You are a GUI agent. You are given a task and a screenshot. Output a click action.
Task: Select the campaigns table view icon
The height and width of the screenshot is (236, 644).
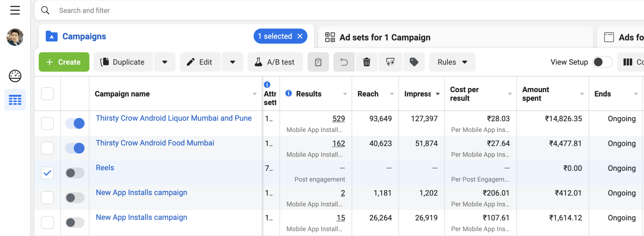click(x=15, y=100)
